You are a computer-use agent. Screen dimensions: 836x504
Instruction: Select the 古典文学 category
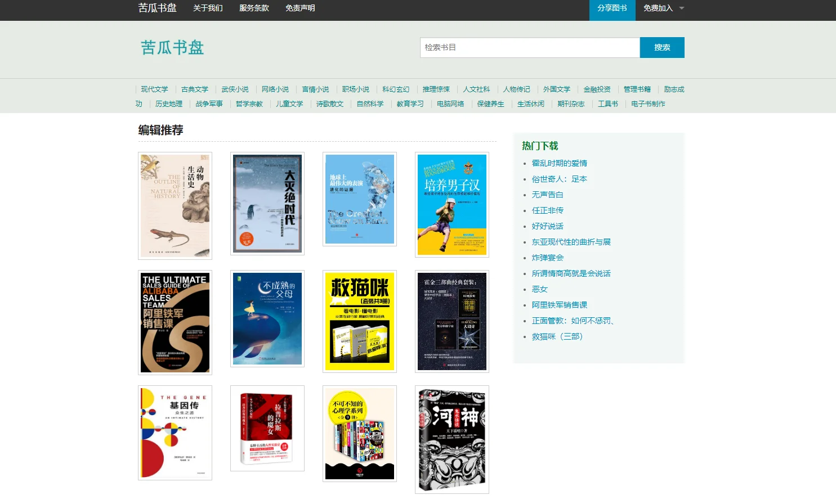(195, 89)
